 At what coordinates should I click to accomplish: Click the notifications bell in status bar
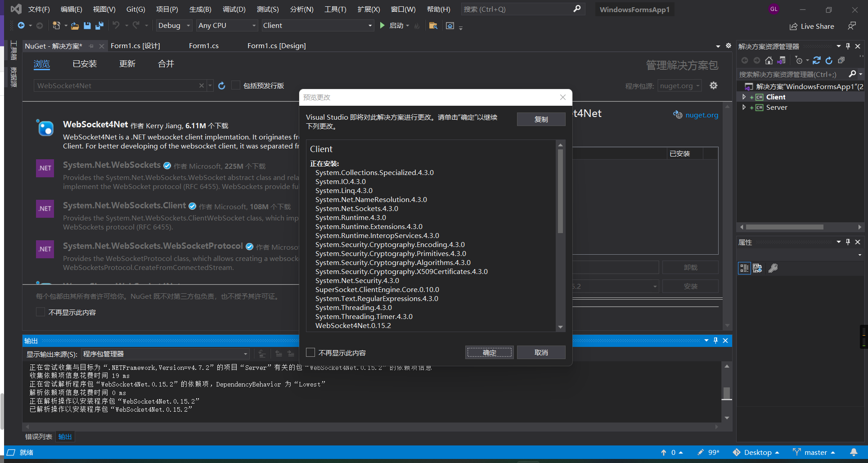(x=854, y=452)
